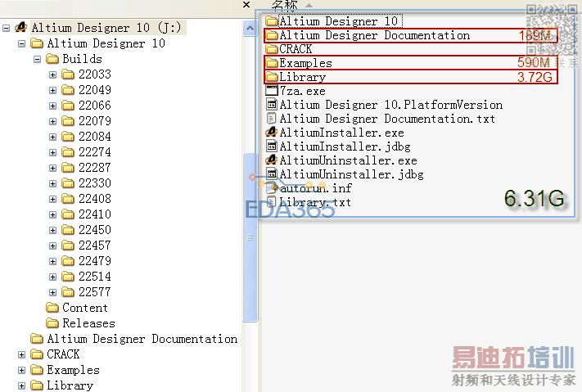Expand the 22479 folder node
582x392 pixels.
point(52,262)
